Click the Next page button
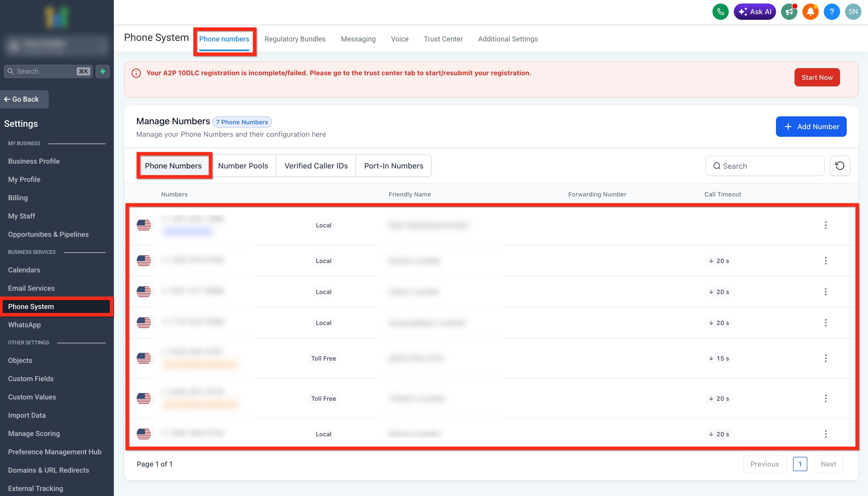This screenshot has height=496, width=868. pyautogui.click(x=828, y=464)
